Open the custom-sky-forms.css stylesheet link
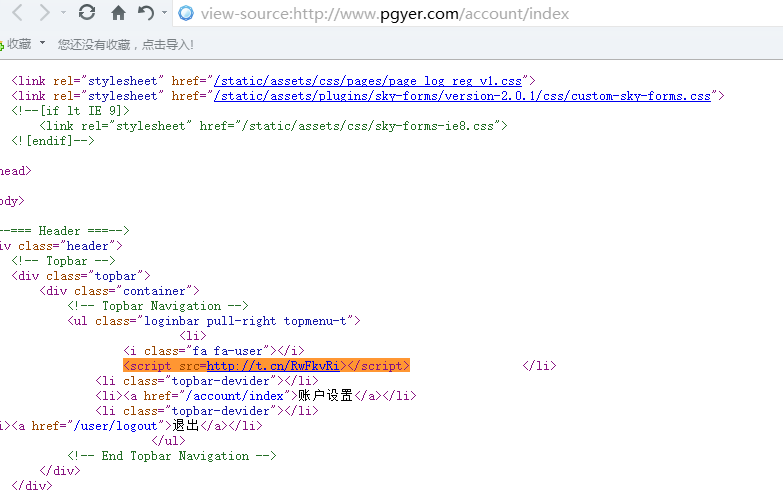The width and height of the screenshot is (783, 490). 462,96
